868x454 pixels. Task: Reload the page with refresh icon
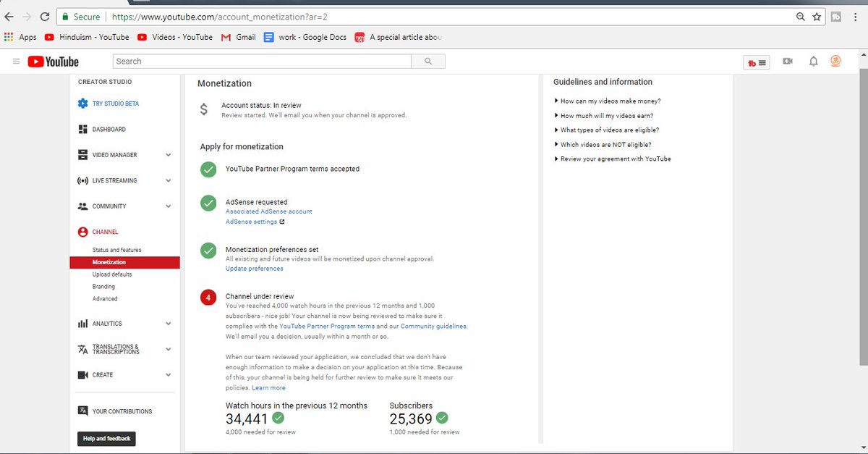click(x=45, y=16)
